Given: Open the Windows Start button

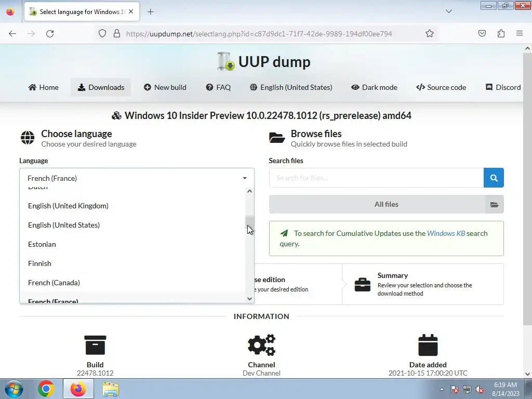Looking at the screenshot, I should pyautogui.click(x=14, y=389).
